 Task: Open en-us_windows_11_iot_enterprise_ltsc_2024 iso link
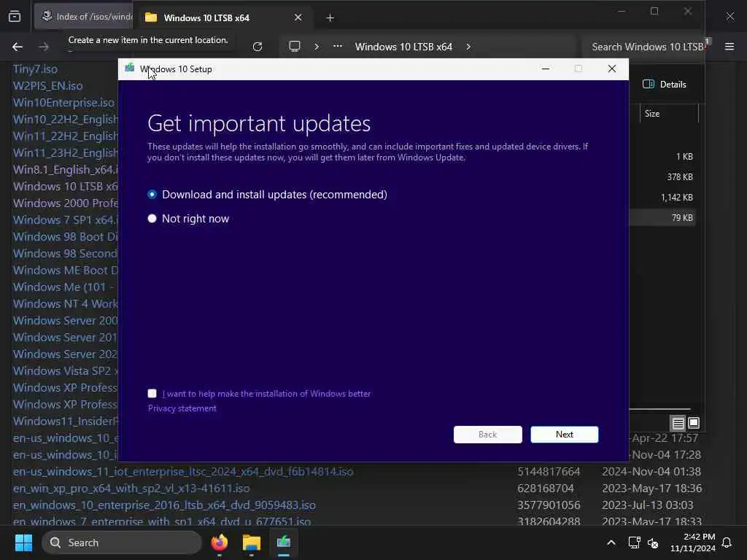[183, 472]
